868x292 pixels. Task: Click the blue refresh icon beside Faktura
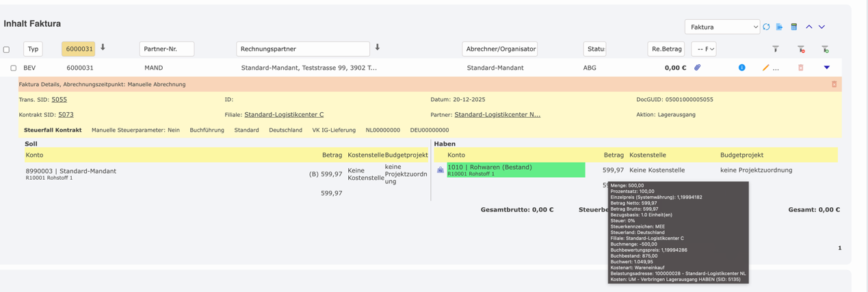tap(766, 27)
